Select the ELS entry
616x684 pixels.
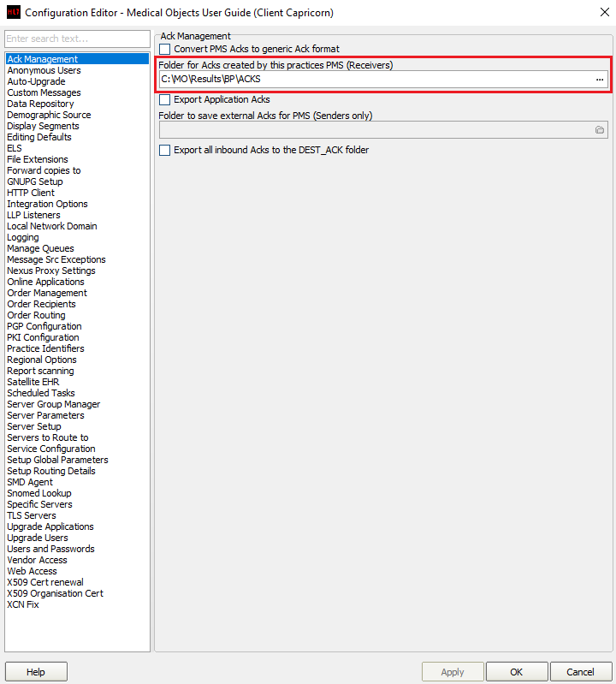click(x=15, y=148)
